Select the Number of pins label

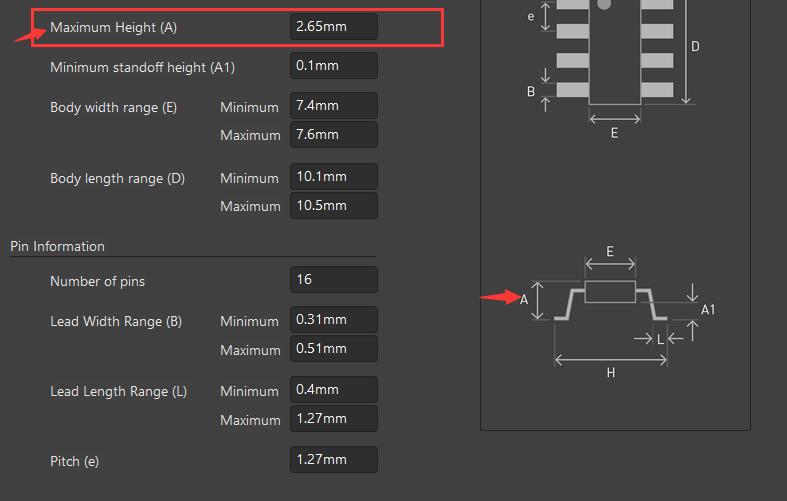(97, 281)
